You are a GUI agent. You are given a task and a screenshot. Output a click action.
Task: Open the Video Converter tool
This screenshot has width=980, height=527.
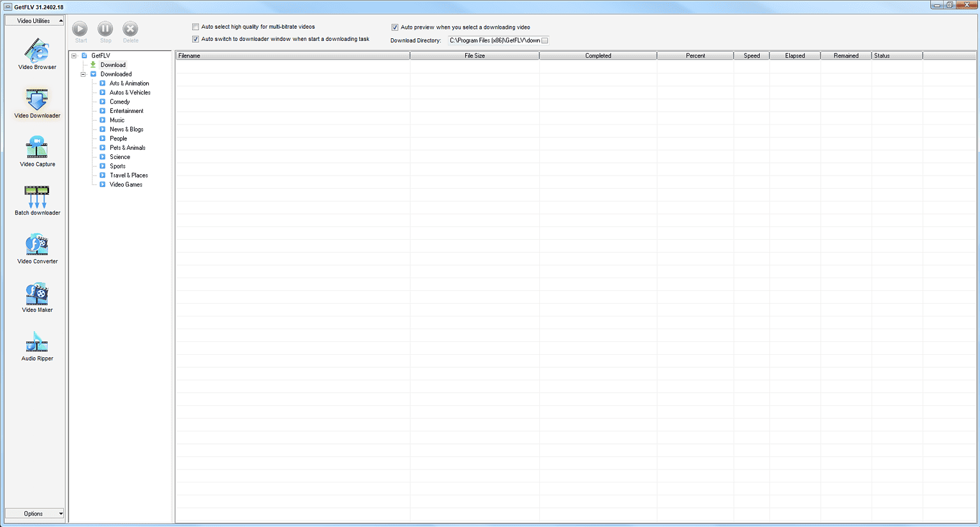point(37,247)
